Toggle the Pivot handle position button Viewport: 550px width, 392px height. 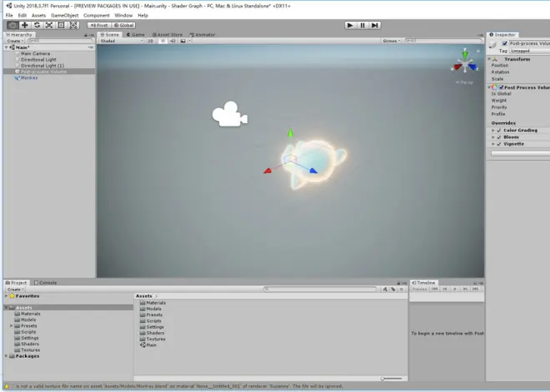[x=99, y=25]
